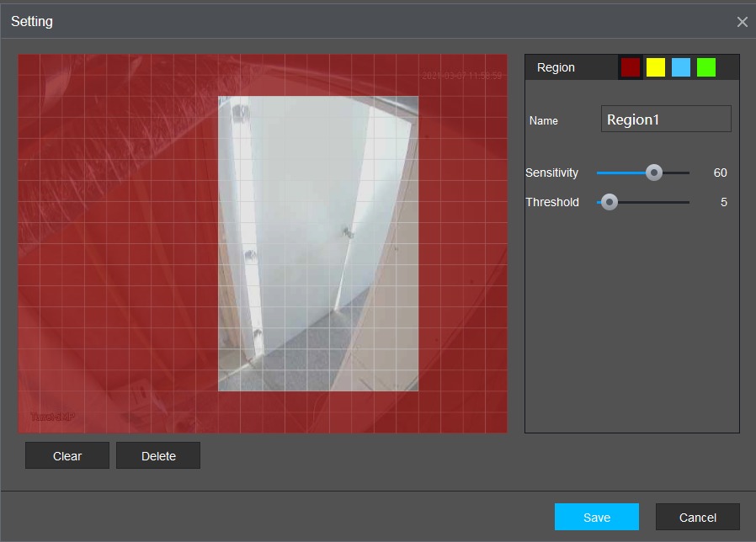
Task: Click the Region tab header
Action: click(556, 67)
